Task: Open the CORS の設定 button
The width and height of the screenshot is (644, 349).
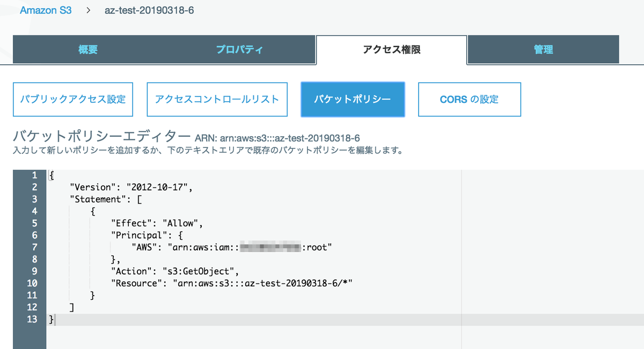Action: [x=469, y=99]
